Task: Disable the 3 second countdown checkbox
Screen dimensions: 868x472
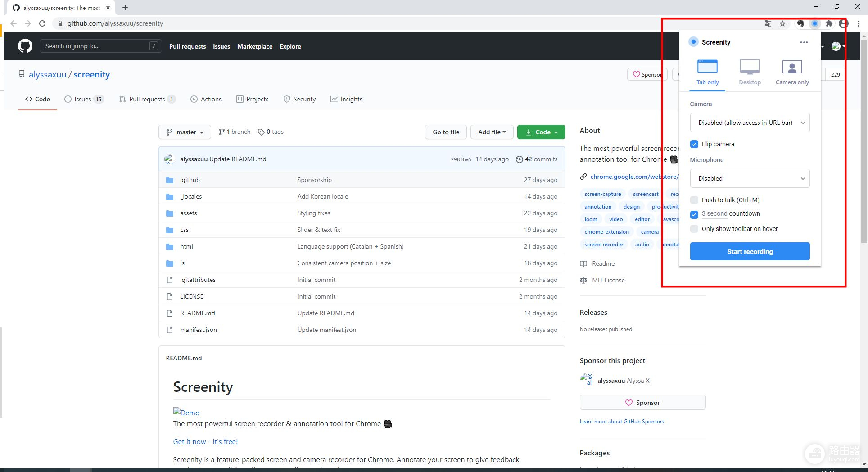Action: point(694,214)
